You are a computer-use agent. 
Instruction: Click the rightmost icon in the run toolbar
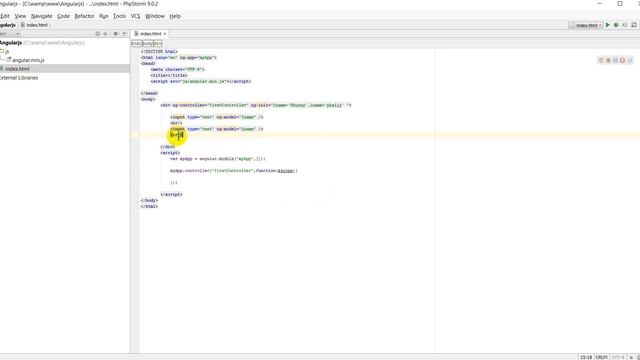[634, 25]
